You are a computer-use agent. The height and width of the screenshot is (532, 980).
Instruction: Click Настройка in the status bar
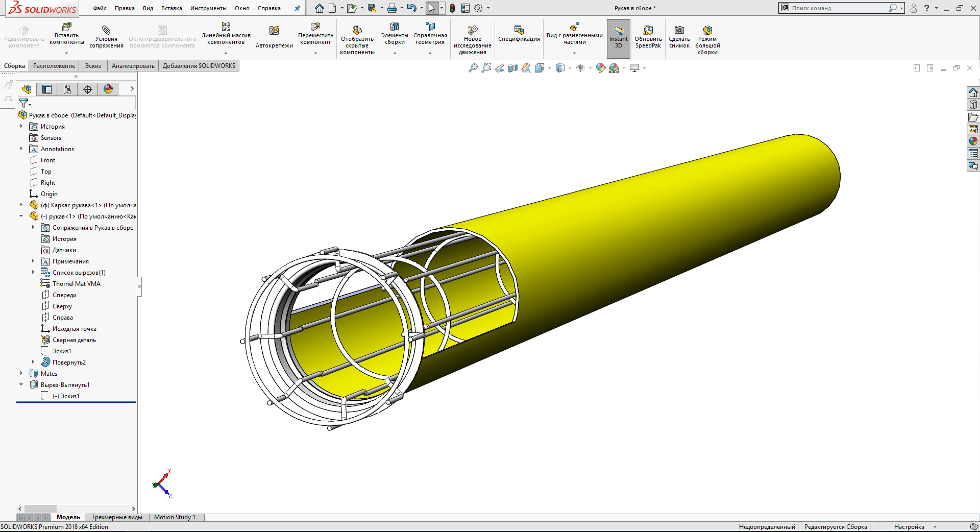pos(909,527)
